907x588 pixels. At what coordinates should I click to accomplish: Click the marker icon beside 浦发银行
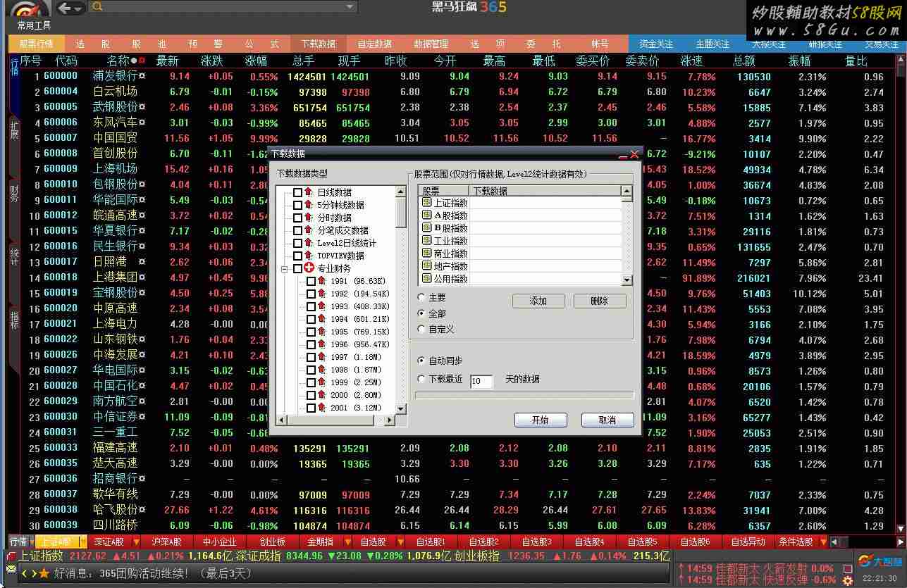pos(142,76)
